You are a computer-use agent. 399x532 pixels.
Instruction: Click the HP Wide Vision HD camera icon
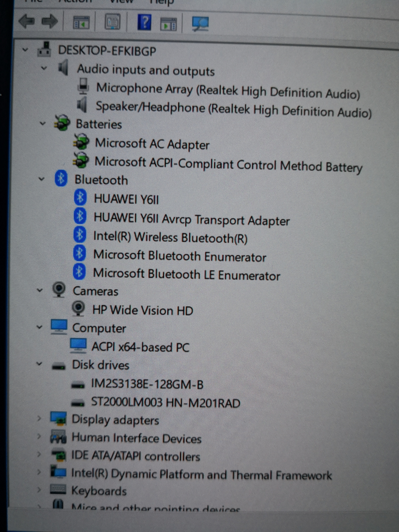[x=78, y=308]
